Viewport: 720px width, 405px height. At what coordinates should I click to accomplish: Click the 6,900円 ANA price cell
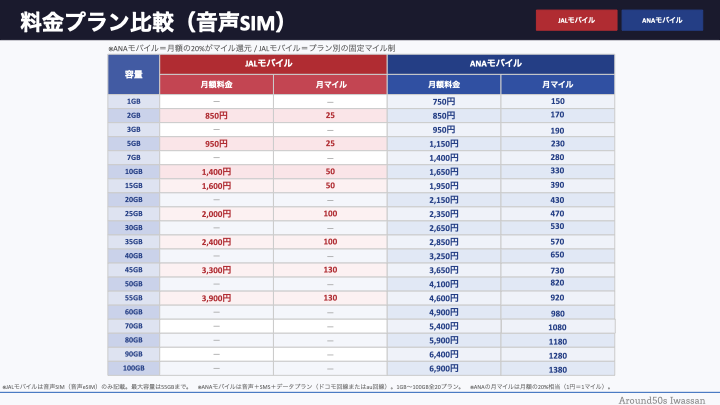(x=443, y=368)
